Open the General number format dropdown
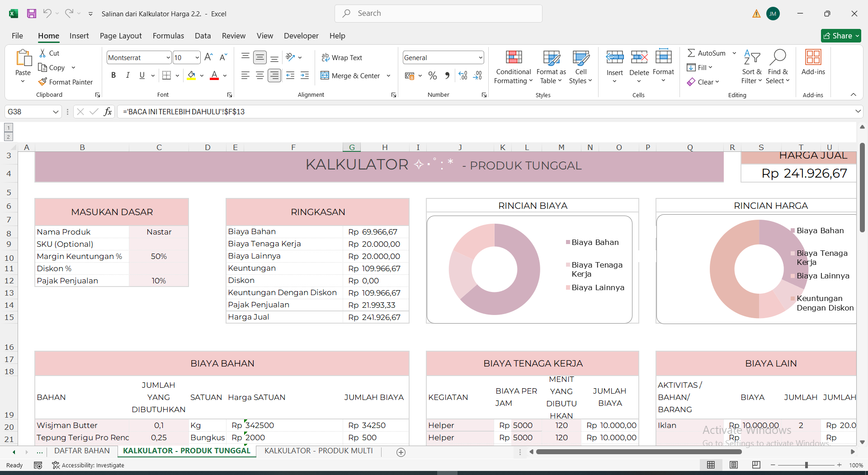This screenshot has height=475, width=868. click(480, 57)
